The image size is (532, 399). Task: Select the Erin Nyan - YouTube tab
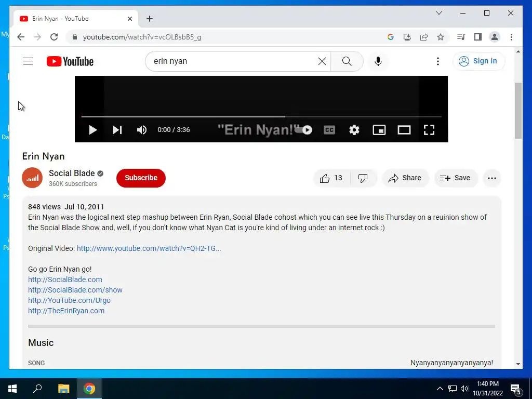pyautogui.click(x=76, y=19)
